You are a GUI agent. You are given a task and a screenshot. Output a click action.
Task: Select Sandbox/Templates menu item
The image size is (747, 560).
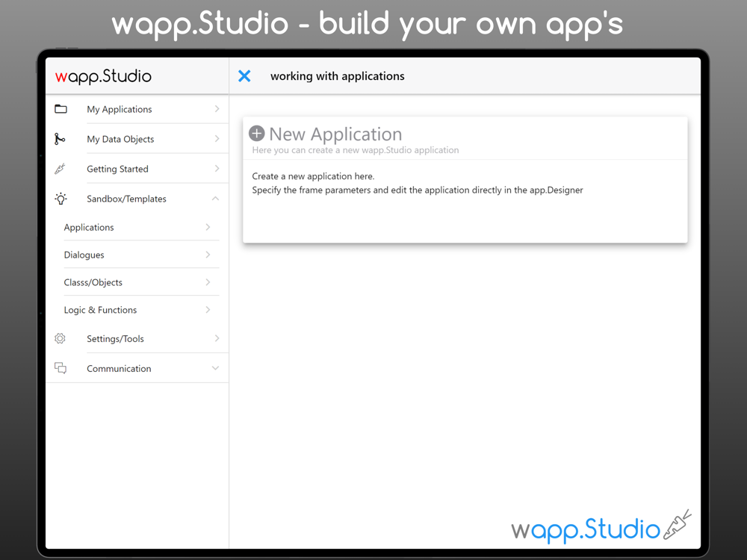point(137,199)
